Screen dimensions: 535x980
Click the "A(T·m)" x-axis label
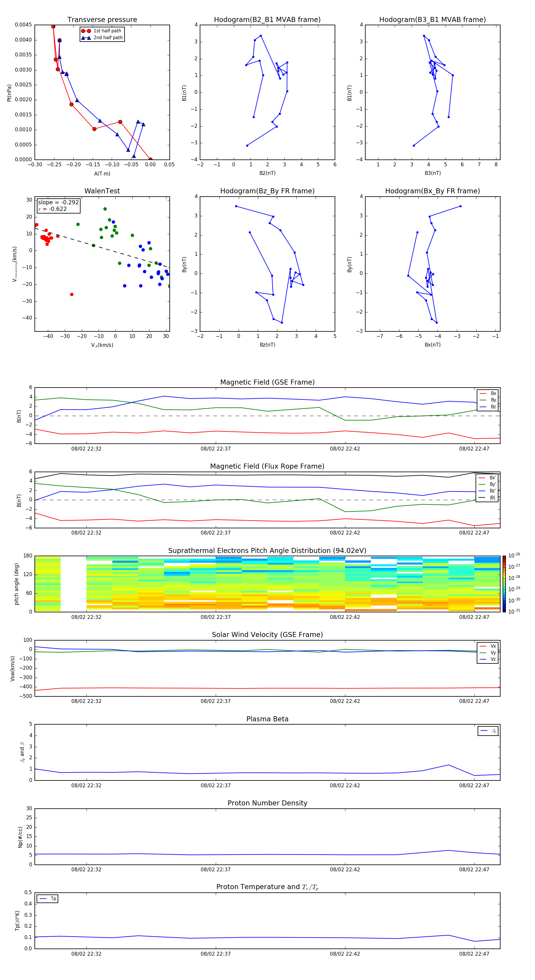102,174
